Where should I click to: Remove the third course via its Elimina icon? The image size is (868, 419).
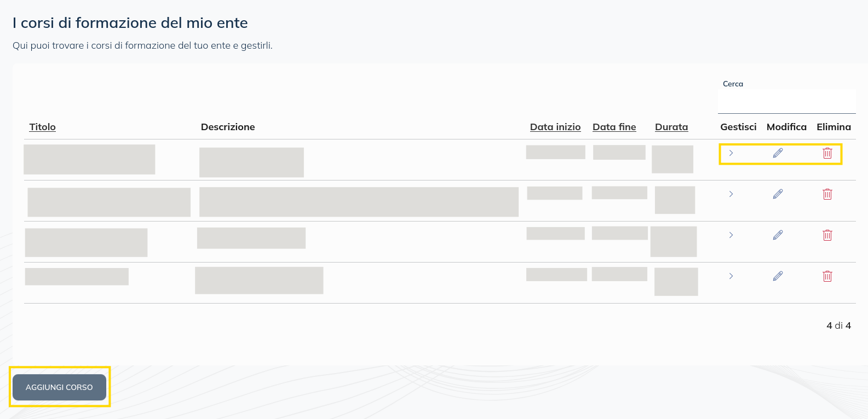point(827,235)
